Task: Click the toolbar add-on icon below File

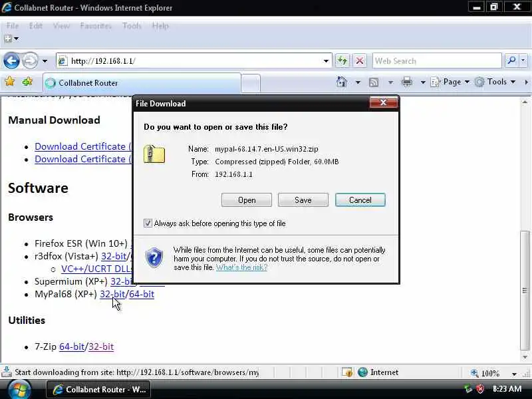Action: (x=9, y=39)
